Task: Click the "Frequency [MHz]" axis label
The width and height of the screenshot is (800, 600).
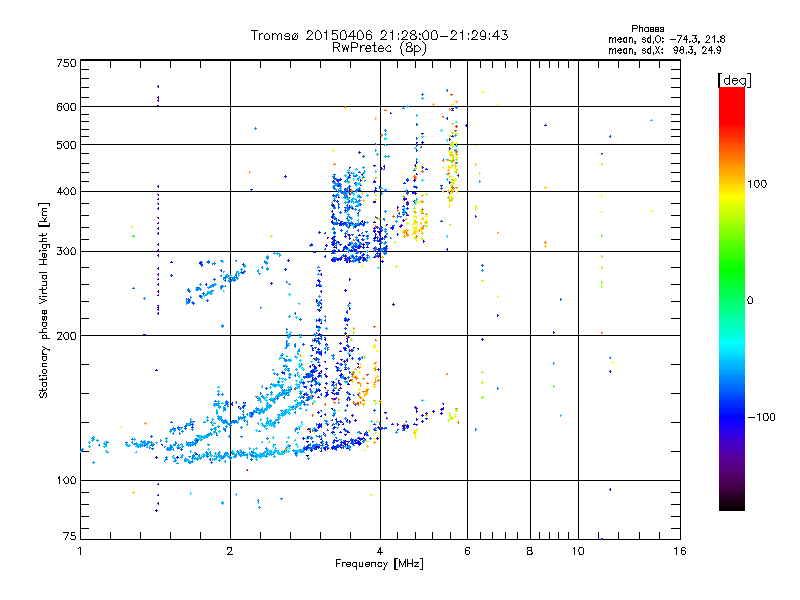Action: (379, 564)
